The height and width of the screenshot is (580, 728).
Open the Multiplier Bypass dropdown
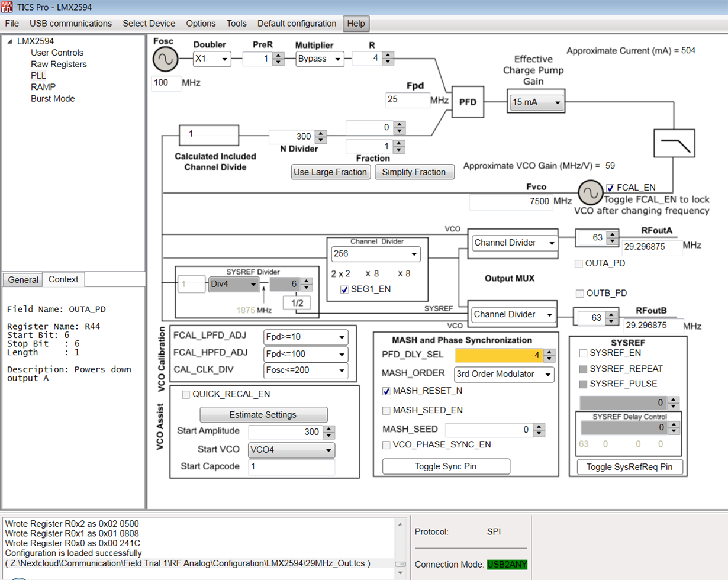pos(320,59)
